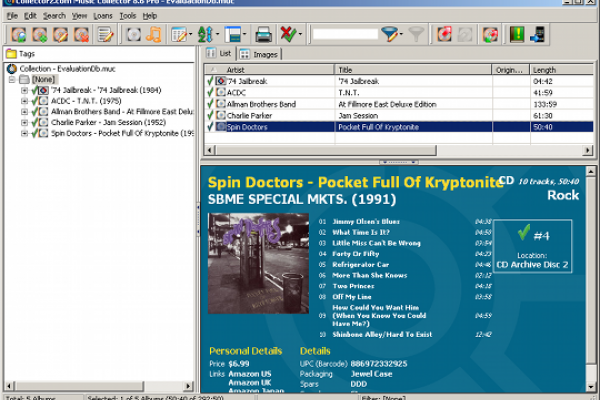Switch to the List tab

click(219, 54)
